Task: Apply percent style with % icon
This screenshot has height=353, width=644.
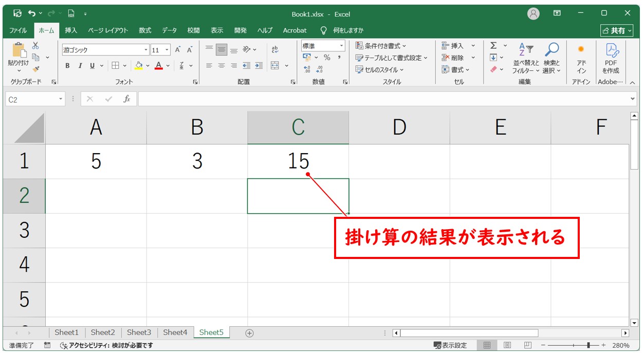Action: [327, 58]
